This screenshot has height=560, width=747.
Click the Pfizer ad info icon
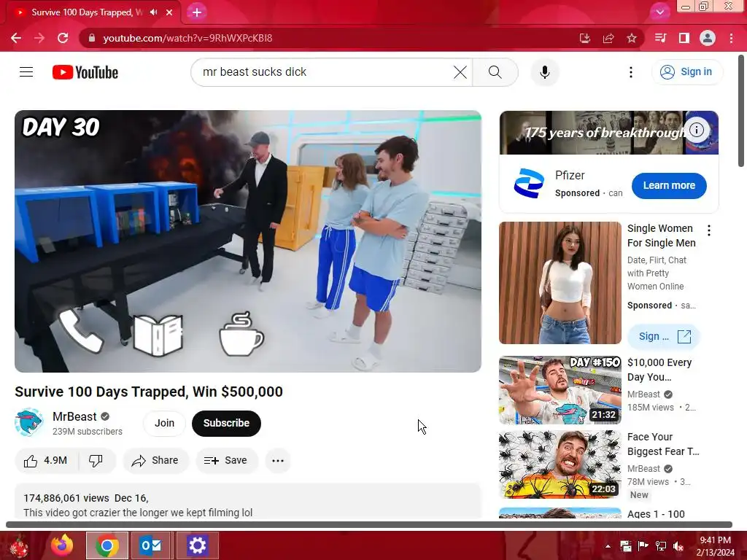point(697,130)
